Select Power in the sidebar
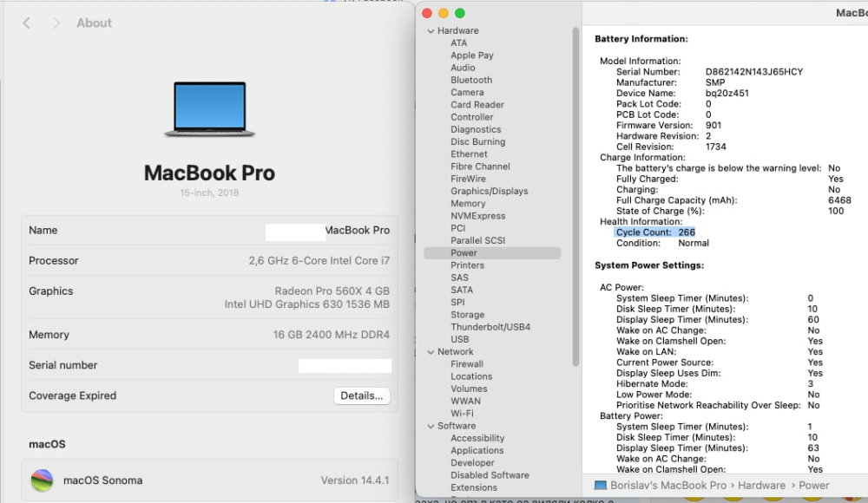The height and width of the screenshot is (503, 868). (464, 253)
